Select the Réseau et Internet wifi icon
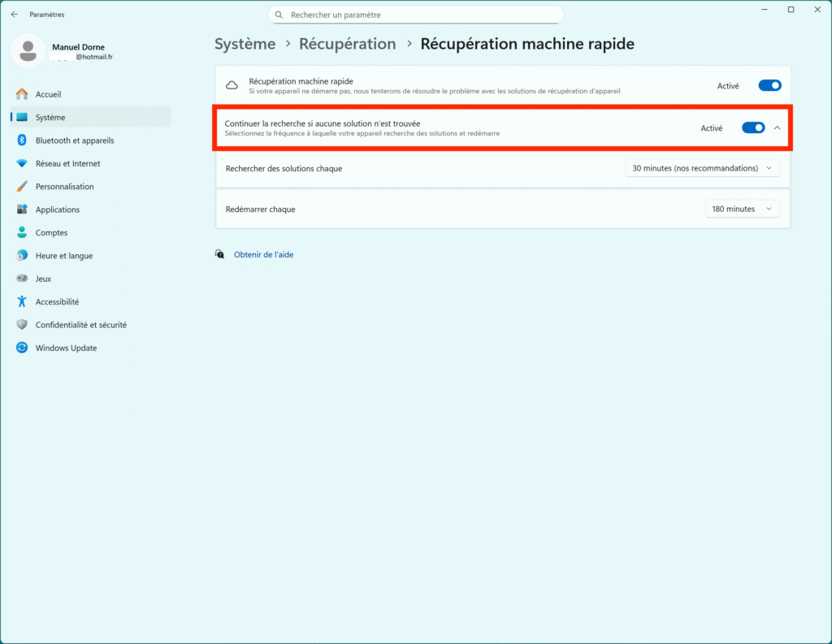Image resolution: width=832 pixels, height=644 pixels. click(22, 163)
